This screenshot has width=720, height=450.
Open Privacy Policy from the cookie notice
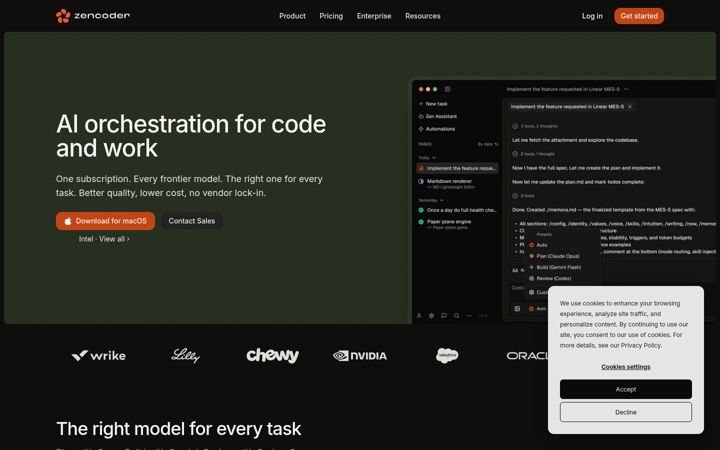click(641, 345)
